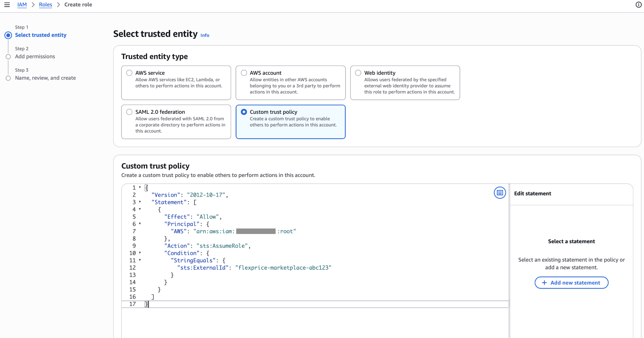Click the "Condition" key on line 10
The image size is (644, 338).
pyautogui.click(x=182, y=253)
